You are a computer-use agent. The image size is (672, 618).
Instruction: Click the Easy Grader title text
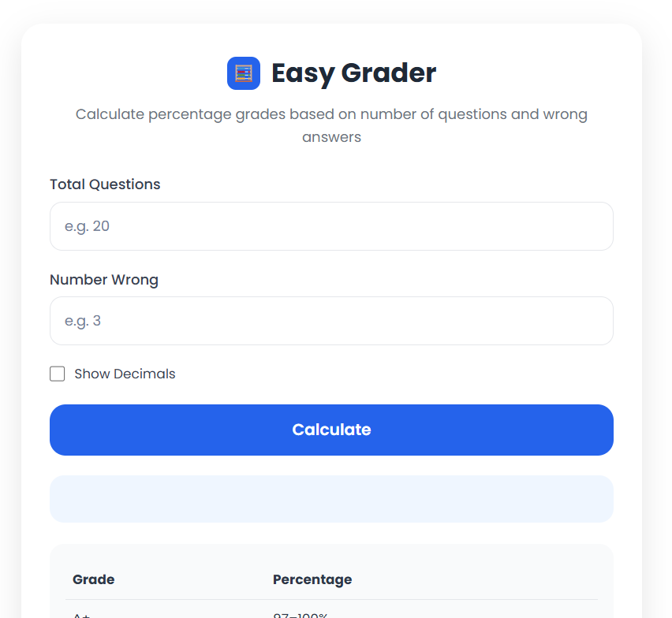tap(353, 73)
